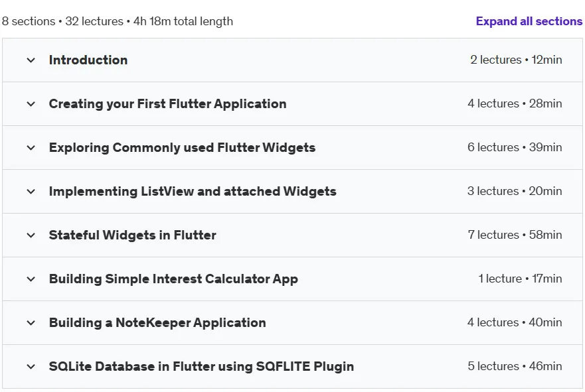Select SQLite Database in Flutter using SQFLITE title
This screenshot has height=392, width=585.
pos(201,367)
